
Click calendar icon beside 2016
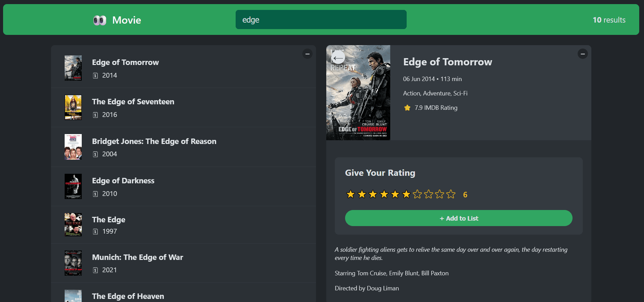tap(95, 115)
